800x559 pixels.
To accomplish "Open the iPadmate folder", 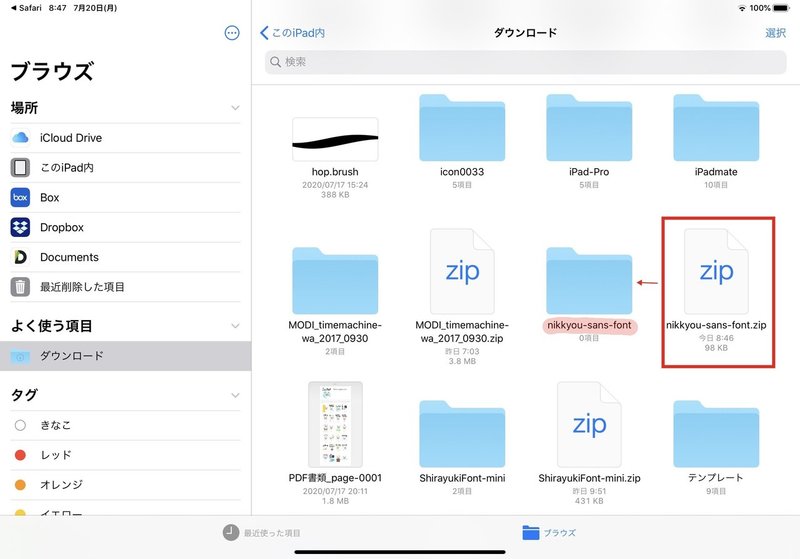I will 716,128.
